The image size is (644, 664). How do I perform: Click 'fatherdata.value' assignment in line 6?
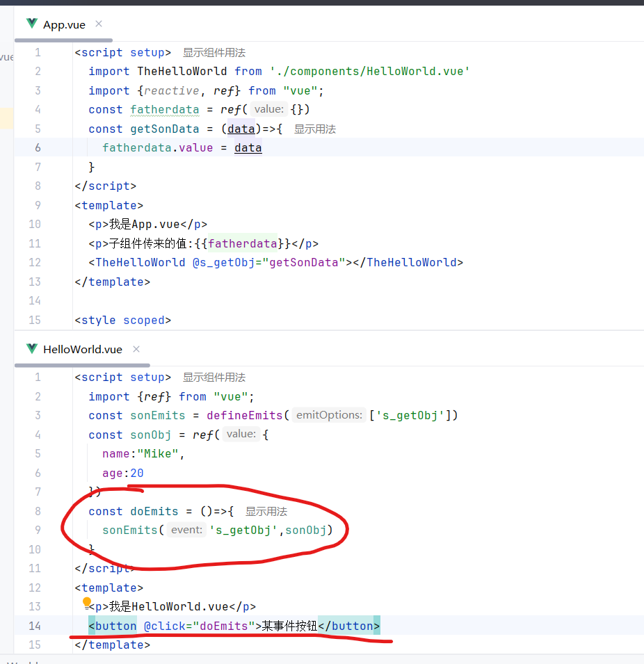158,148
